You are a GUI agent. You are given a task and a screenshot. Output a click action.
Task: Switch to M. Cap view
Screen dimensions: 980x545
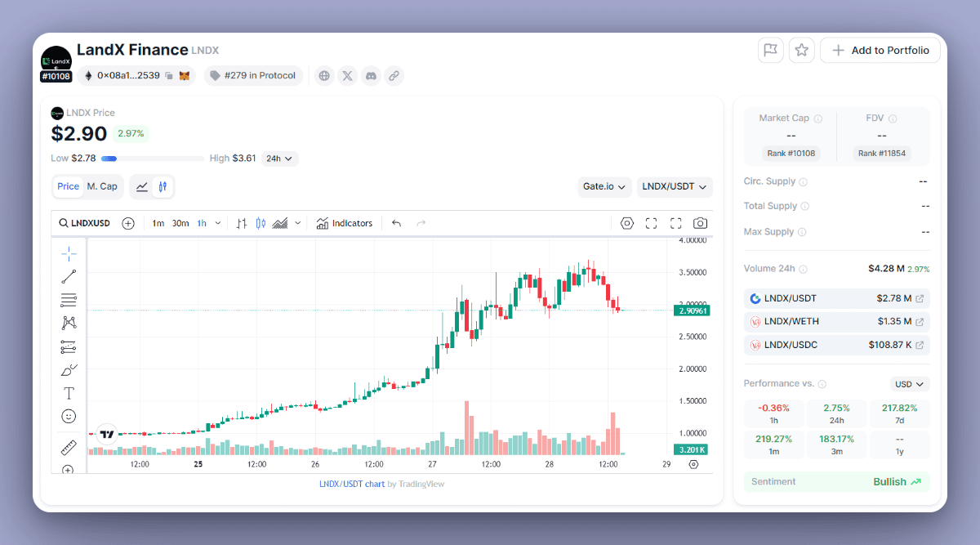pyautogui.click(x=102, y=186)
